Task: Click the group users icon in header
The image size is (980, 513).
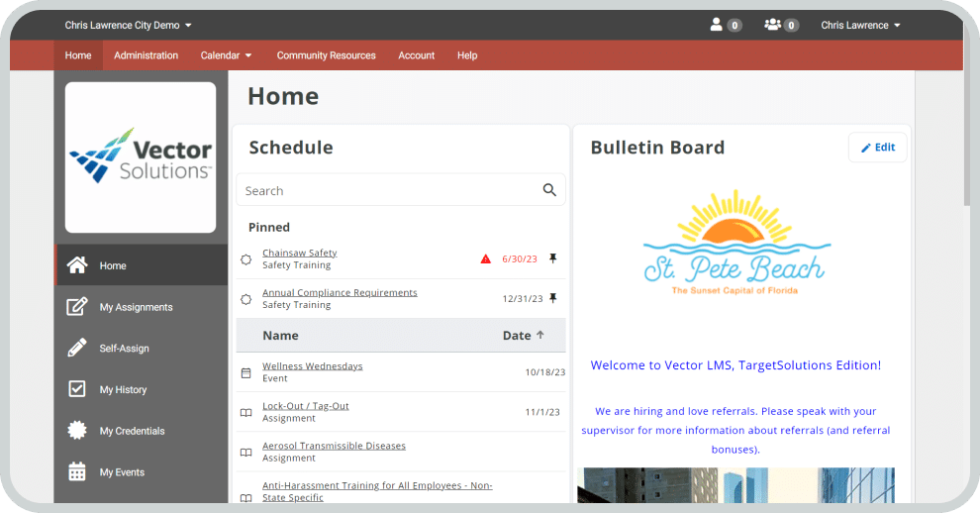Action: pos(772,25)
